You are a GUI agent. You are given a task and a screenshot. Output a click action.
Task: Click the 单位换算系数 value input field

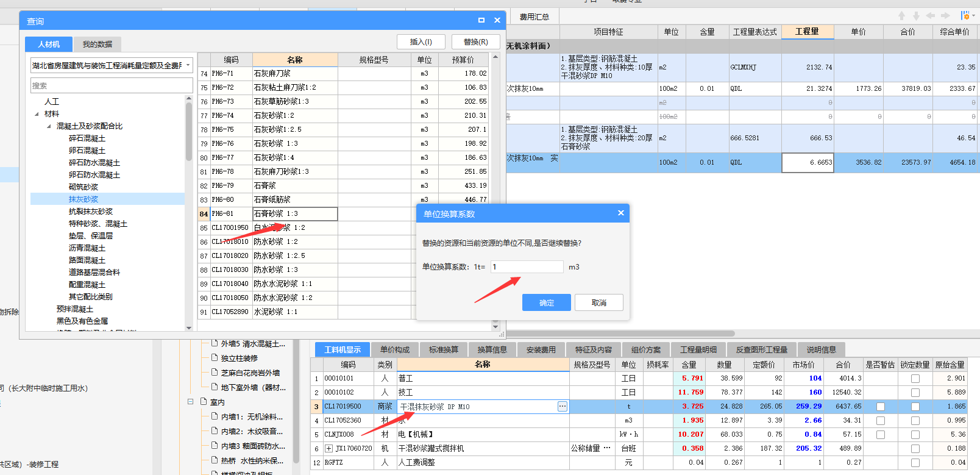pos(527,266)
